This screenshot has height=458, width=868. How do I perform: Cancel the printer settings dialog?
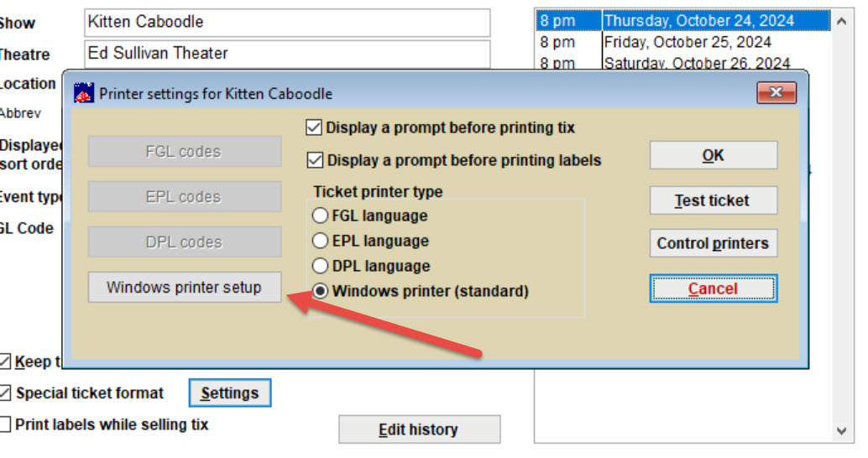point(713,289)
